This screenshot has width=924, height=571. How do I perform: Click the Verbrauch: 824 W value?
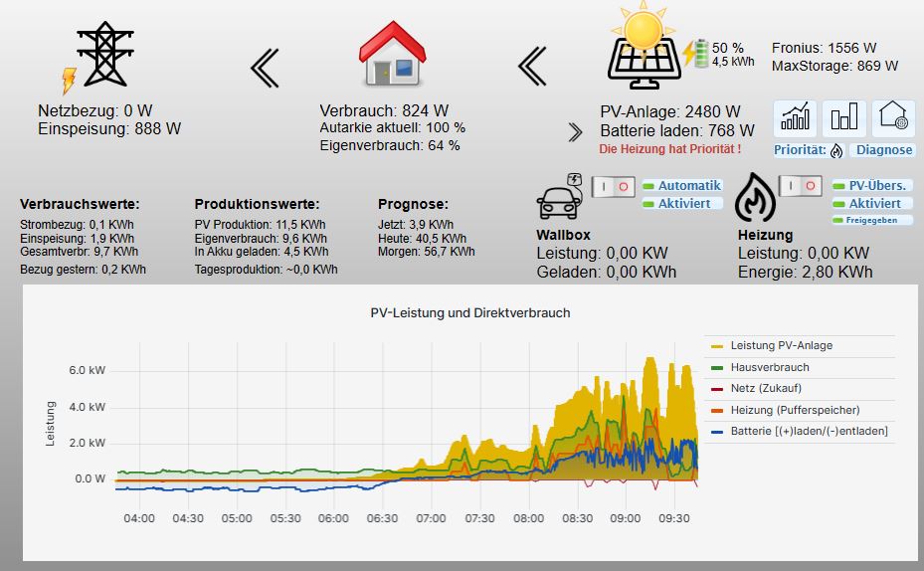384,110
